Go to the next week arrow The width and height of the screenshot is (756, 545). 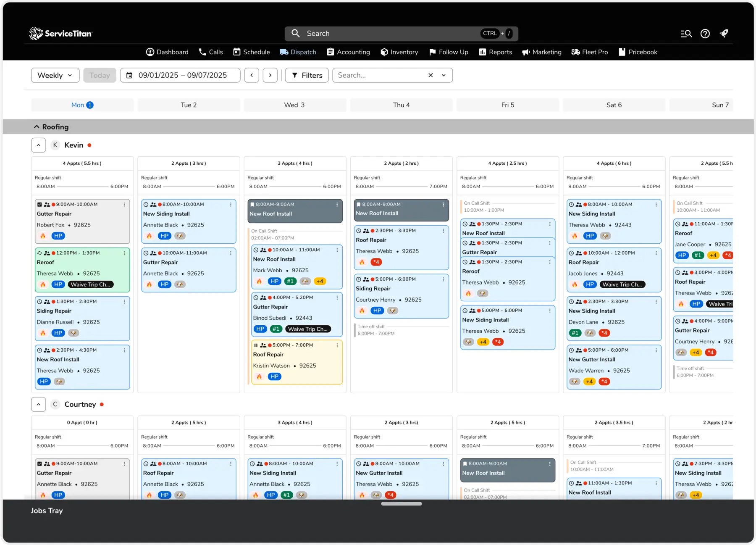click(x=270, y=75)
